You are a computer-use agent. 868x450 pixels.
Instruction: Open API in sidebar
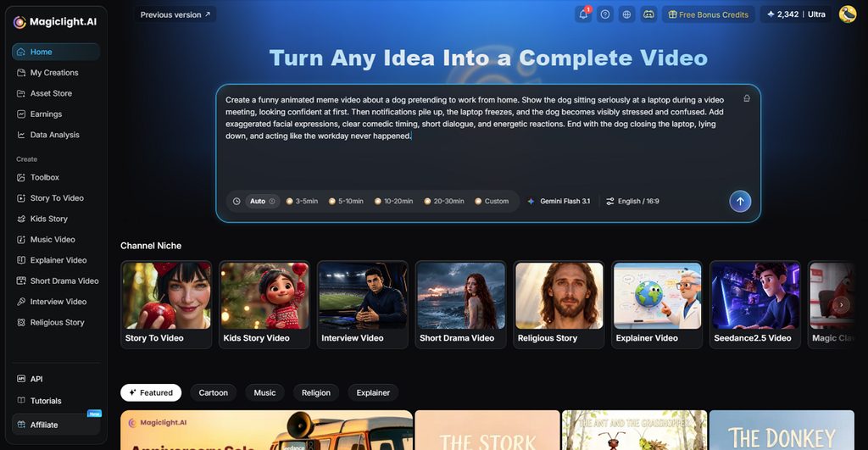coord(55,379)
